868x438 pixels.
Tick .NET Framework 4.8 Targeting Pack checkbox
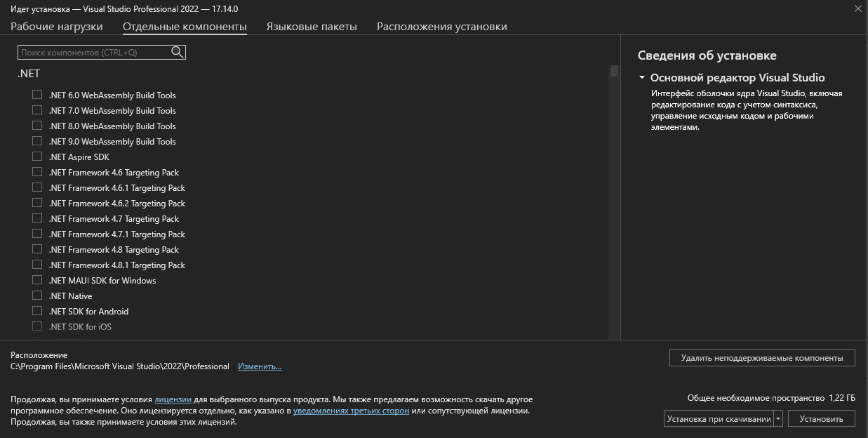(x=37, y=249)
